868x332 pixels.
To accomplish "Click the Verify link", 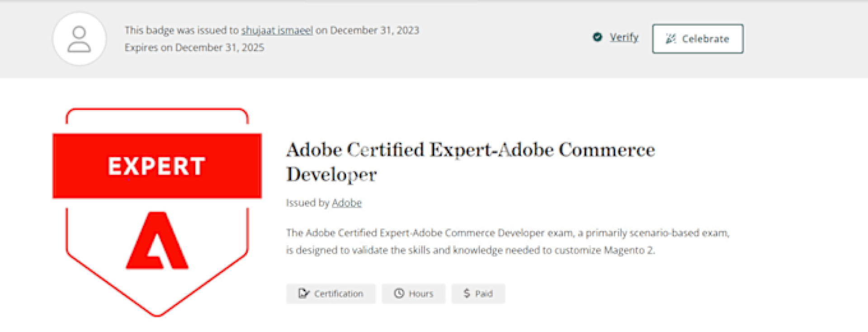I will pos(624,37).
